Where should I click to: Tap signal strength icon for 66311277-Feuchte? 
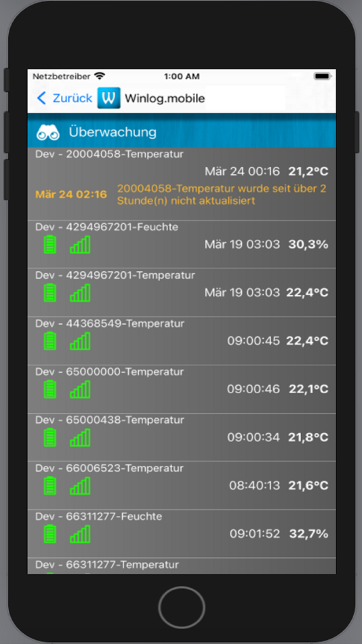coord(80,534)
